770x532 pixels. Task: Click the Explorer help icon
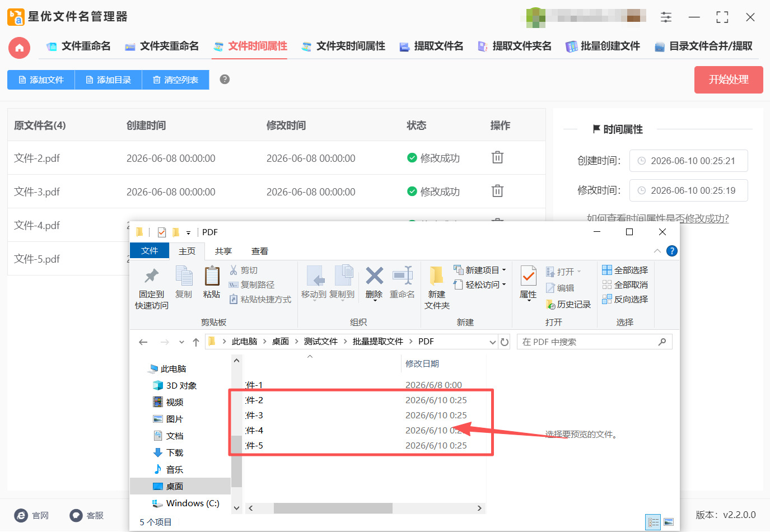click(x=672, y=251)
